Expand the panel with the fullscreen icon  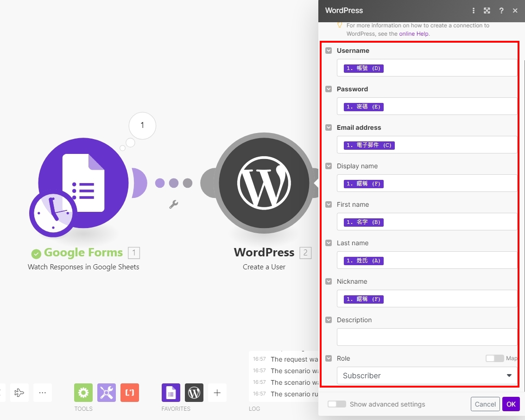click(487, 10)
